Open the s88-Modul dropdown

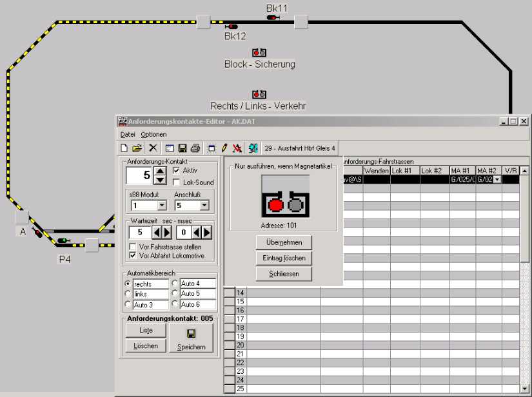(161, 206)
